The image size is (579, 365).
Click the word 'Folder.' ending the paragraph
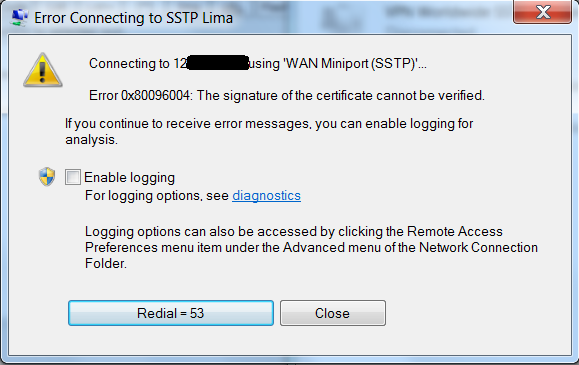coord(106,263)
